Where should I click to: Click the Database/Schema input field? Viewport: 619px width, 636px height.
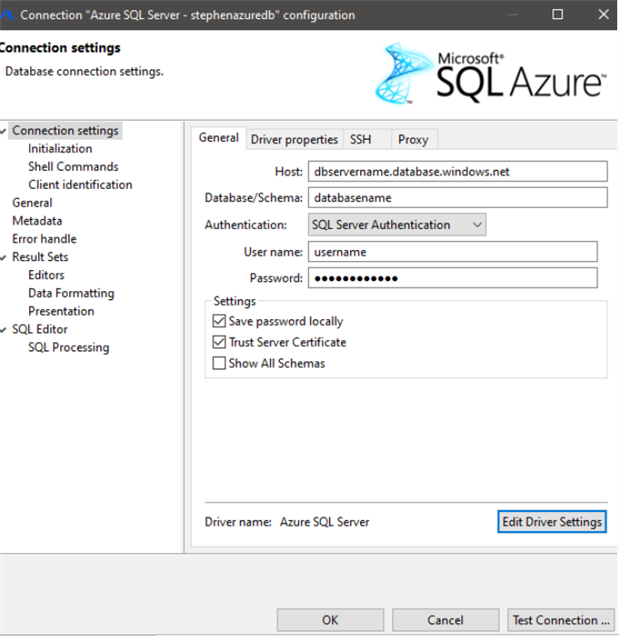tap(458, 198)
